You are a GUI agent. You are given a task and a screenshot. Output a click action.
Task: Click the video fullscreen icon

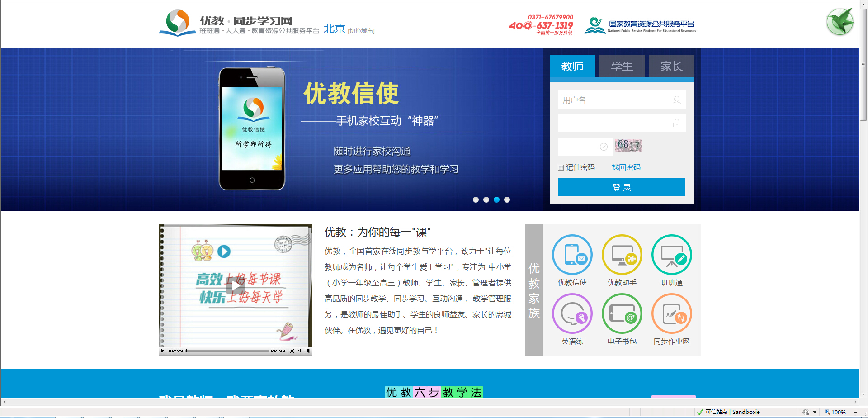point(292,351)
